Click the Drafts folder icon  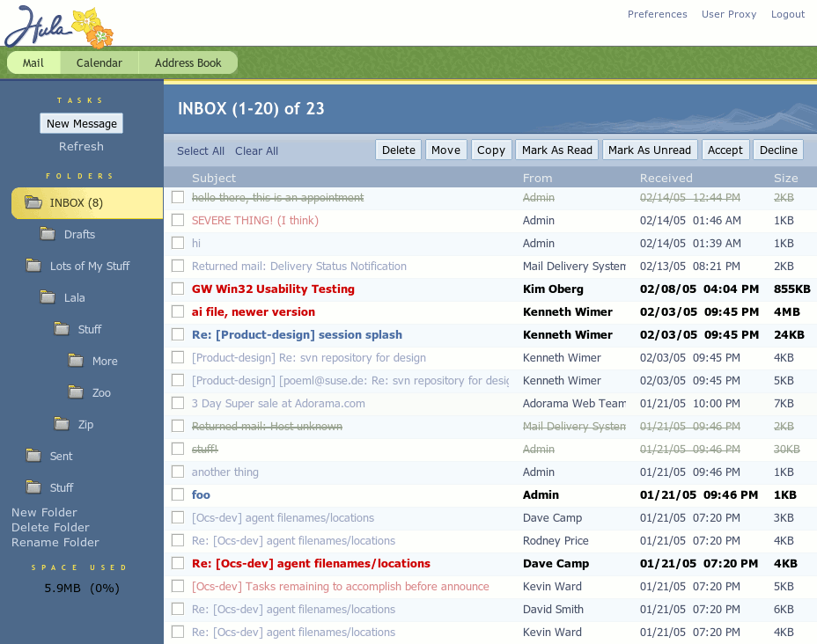click(x=48, y=234)
